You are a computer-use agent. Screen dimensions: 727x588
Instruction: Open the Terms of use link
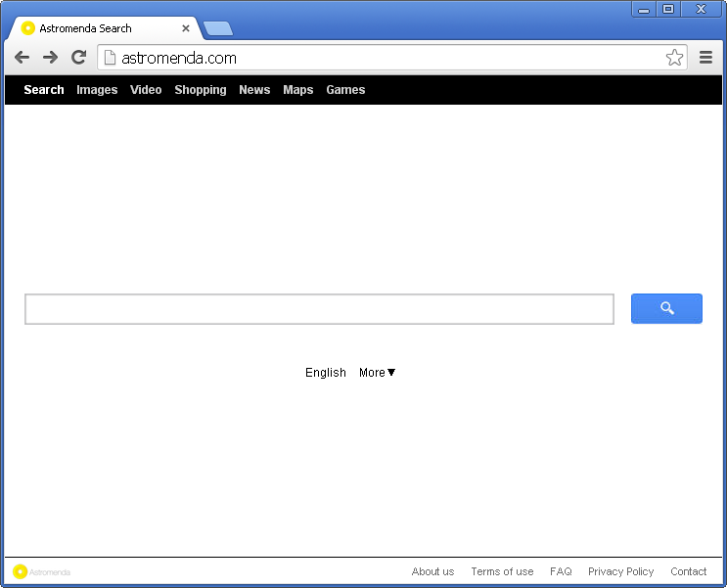pos(502,571)
